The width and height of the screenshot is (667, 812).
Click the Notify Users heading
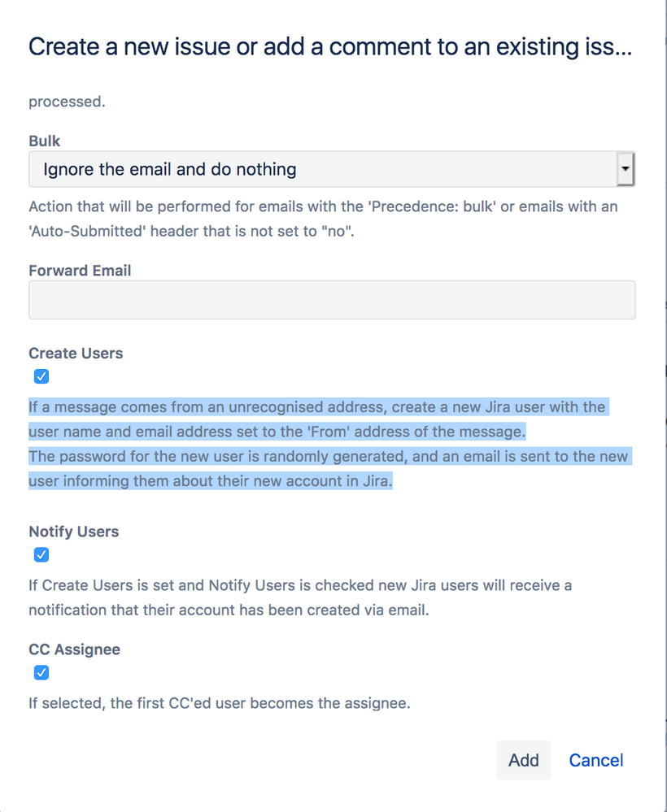pyautogui.click(x=73, y=531)
